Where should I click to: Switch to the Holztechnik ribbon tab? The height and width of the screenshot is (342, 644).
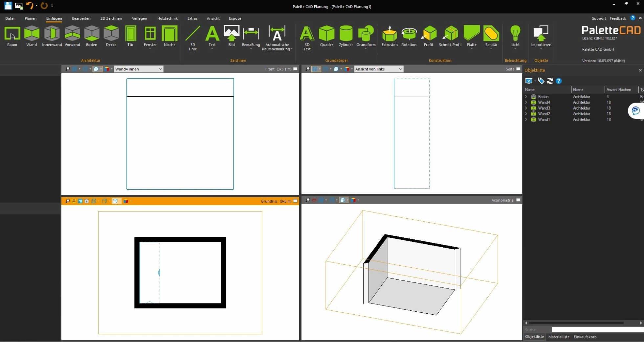click(x=167, y=18)
